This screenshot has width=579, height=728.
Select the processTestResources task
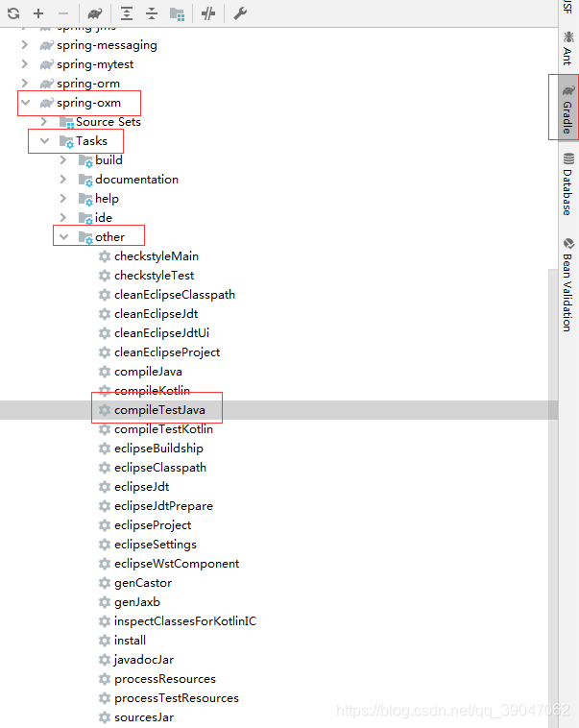177,698
